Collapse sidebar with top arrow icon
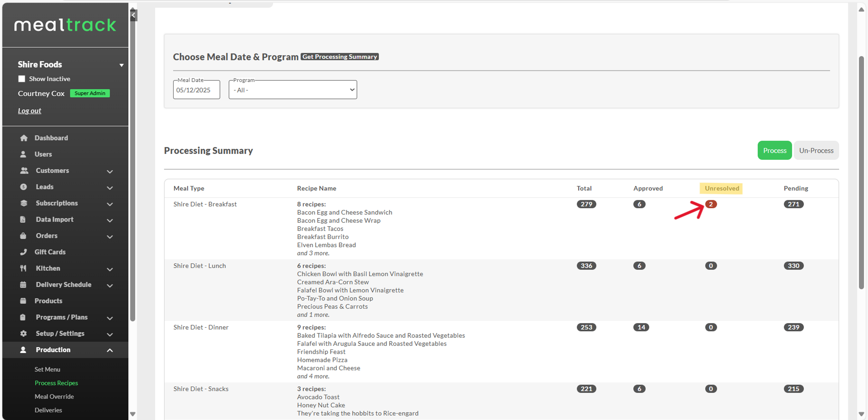 point(133,15)
